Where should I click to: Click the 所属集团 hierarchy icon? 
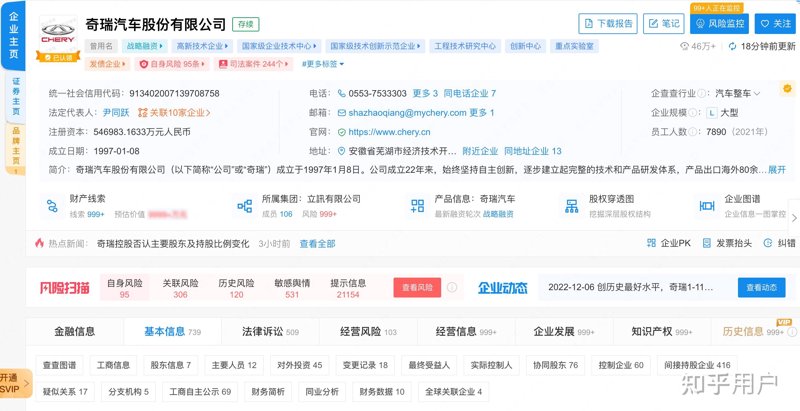244,206
